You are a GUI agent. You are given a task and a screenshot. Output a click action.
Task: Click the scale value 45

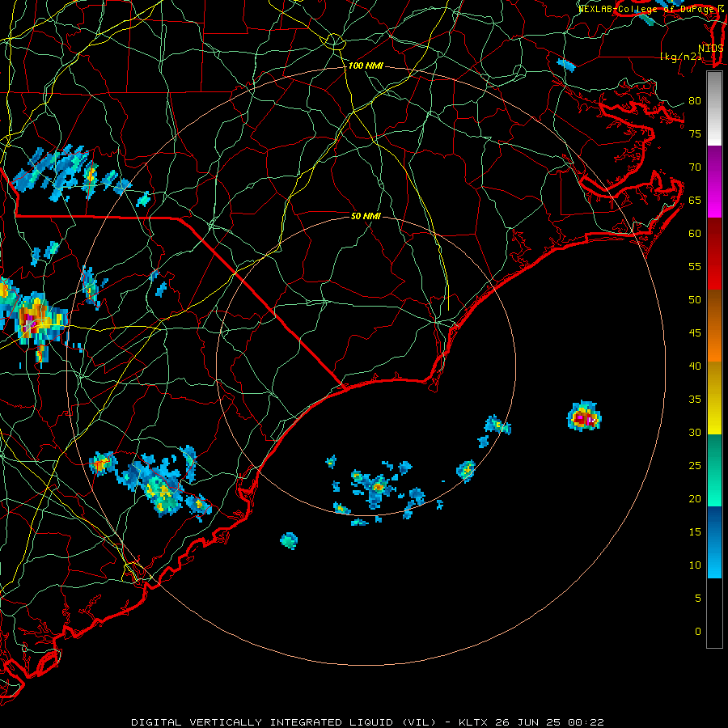(x=695, y=333)
